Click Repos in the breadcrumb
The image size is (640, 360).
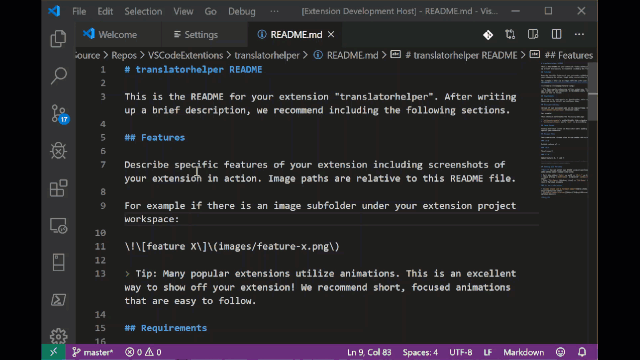tap(124, 55)
